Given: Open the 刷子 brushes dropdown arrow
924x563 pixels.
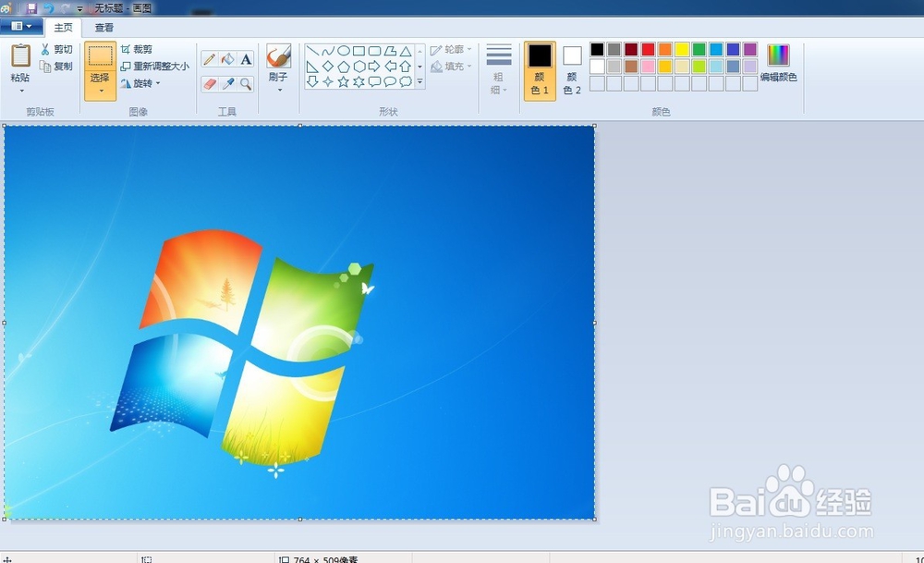Looking at the screenshot, I should tap(279, 90).
